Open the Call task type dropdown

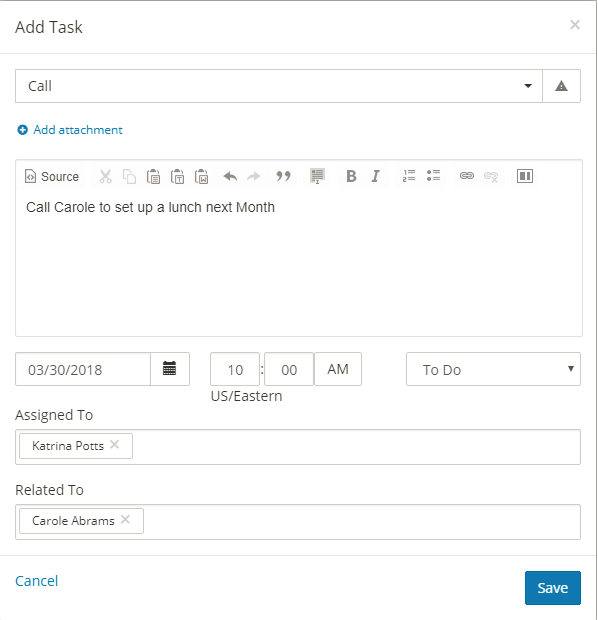pyautogui.click(x=279, y=86)
